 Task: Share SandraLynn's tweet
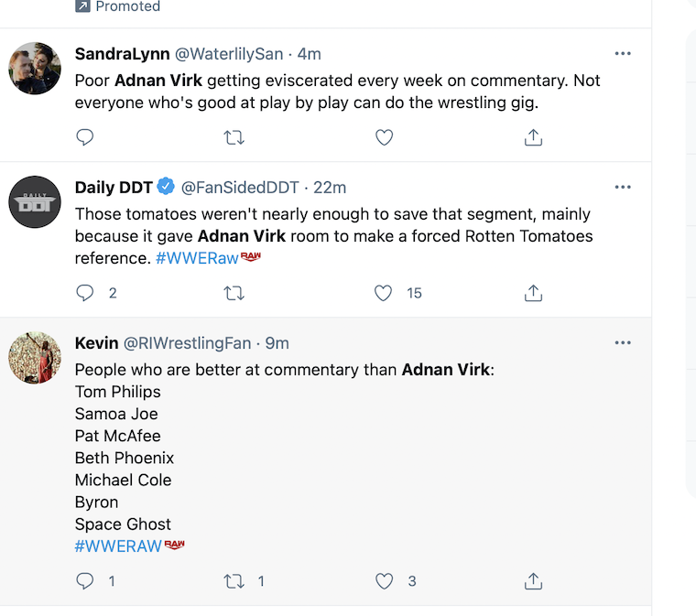(533, 137)
